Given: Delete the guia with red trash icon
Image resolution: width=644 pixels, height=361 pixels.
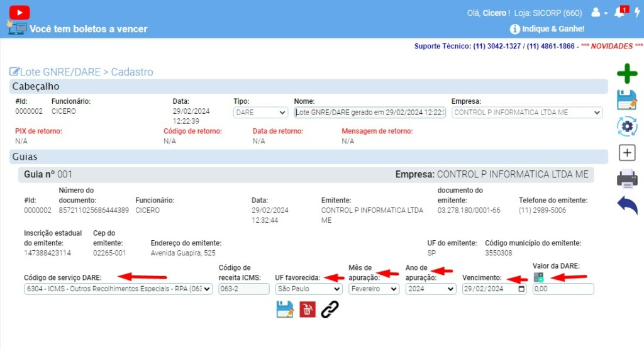Looking at the screenshot, I should click(307, 309).
